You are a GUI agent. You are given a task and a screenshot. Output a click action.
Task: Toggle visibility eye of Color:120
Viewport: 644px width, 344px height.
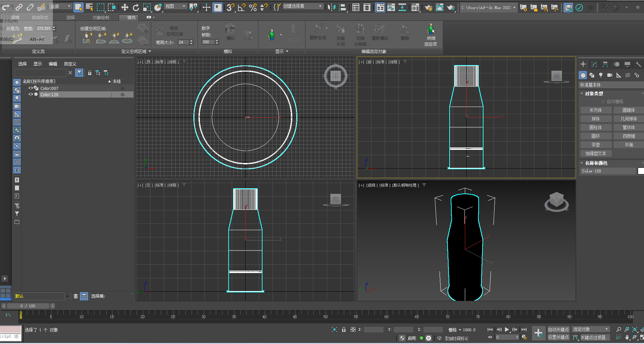tap(30, 94)
